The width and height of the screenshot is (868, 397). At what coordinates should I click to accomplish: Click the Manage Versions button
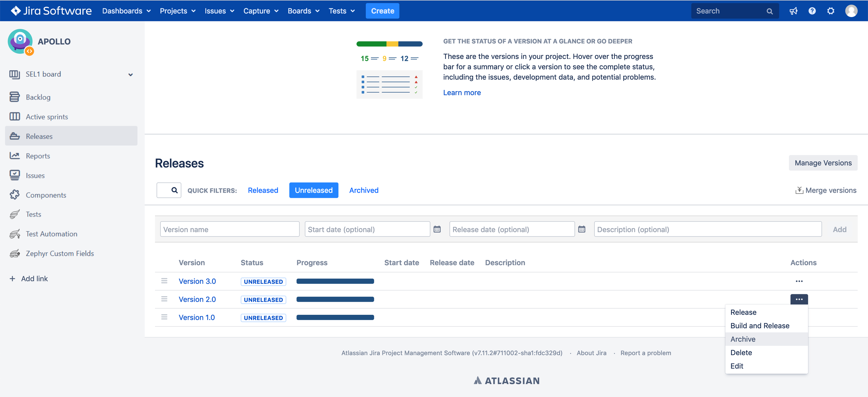[x=823, y=163]
